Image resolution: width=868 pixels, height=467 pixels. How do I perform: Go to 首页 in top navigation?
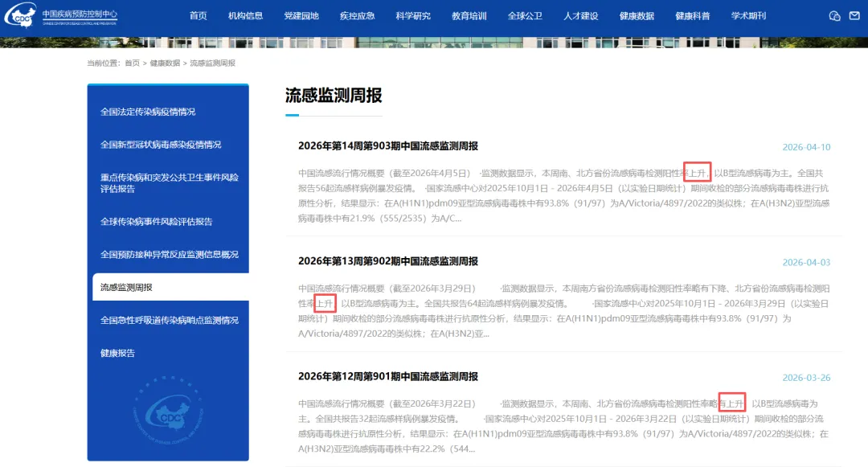199,16
